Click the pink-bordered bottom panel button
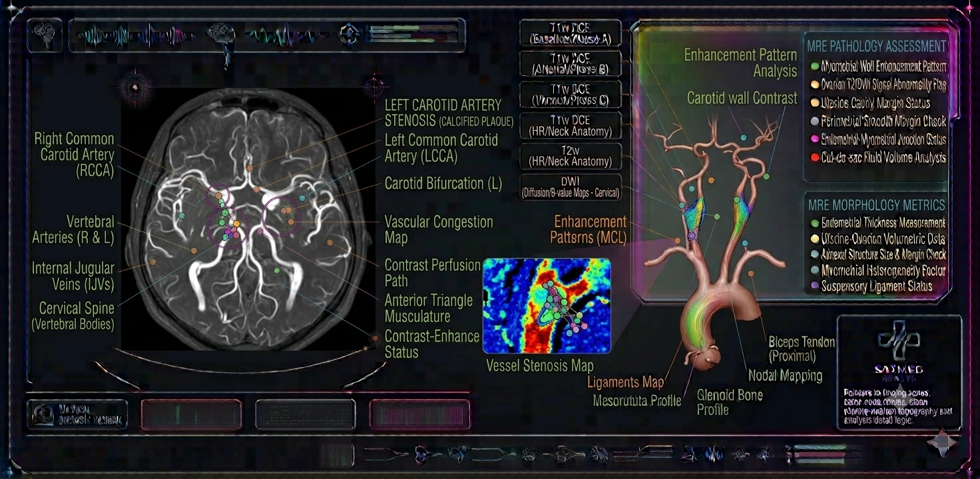Viewport: 980px width, 479px height. (x=420, y=414)
